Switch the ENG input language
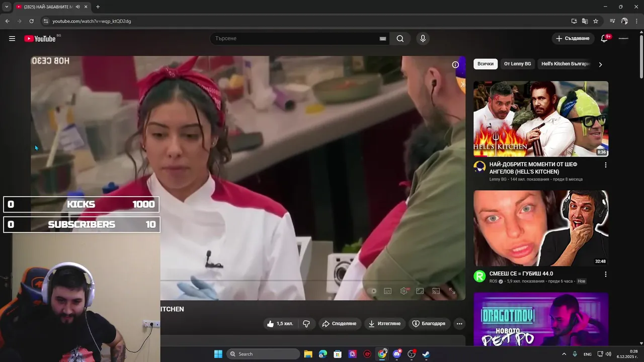This screenshot has width=644, height=362. (587, 354)
